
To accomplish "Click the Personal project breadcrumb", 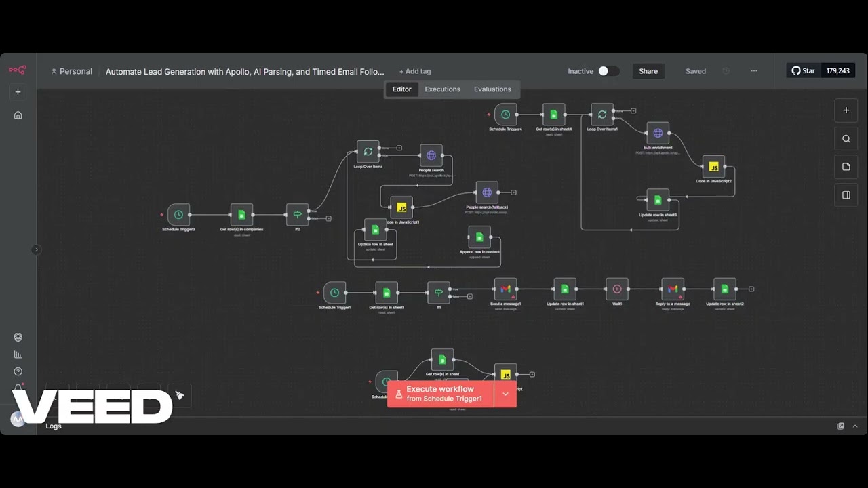I will coord(71,71).
